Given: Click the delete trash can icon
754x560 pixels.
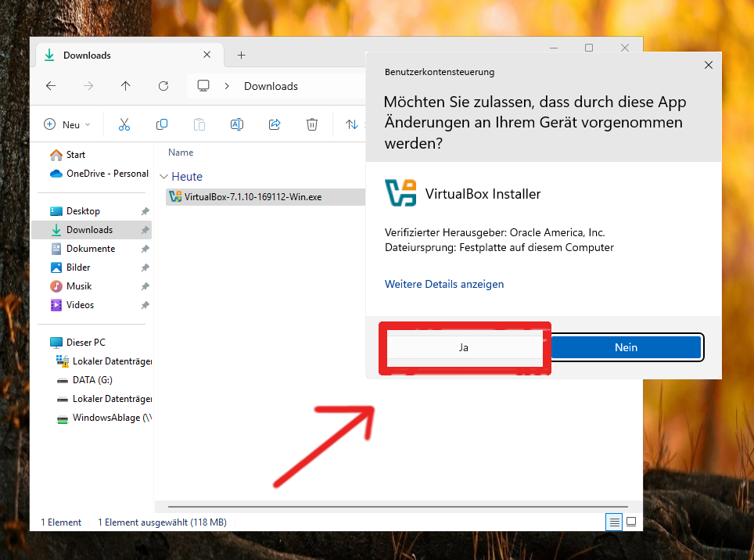Looking at the screenshot, I should pyautogui.click(x=311, y=124).
